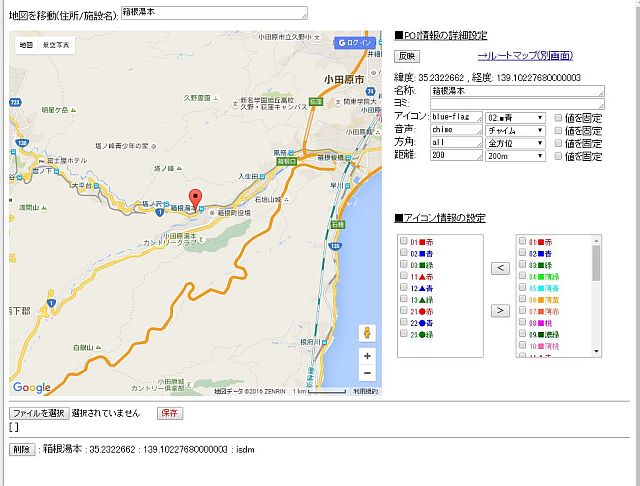Screen dimensions: 640x486
Task: Click the green 箱根口 interchange sign
Action: 287,162
